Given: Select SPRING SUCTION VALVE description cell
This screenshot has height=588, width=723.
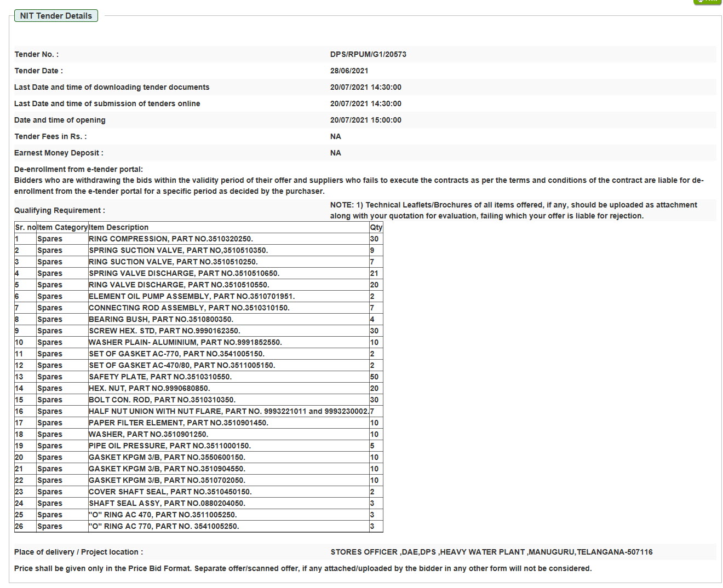Looking at the screenshot, I should tap(228, 250).
